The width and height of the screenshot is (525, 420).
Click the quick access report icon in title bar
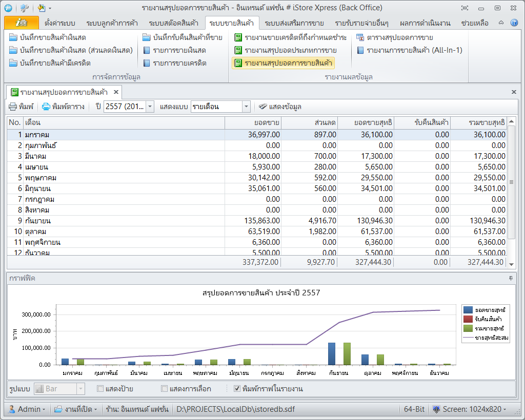(x=41, y=8)
